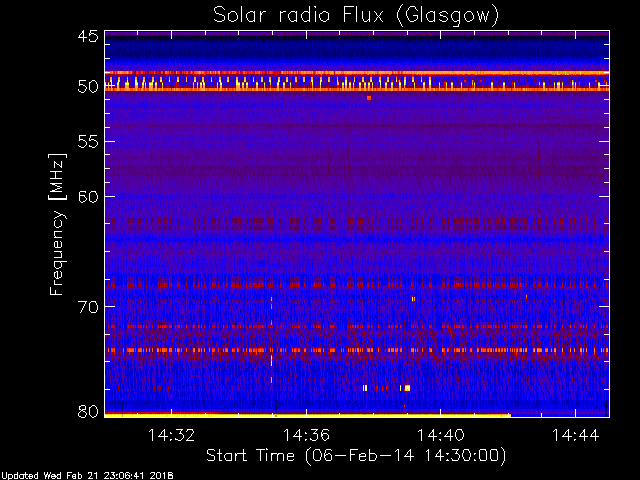Click the "Solar radio Flux (Glasgow)" title

click(356, 16)
